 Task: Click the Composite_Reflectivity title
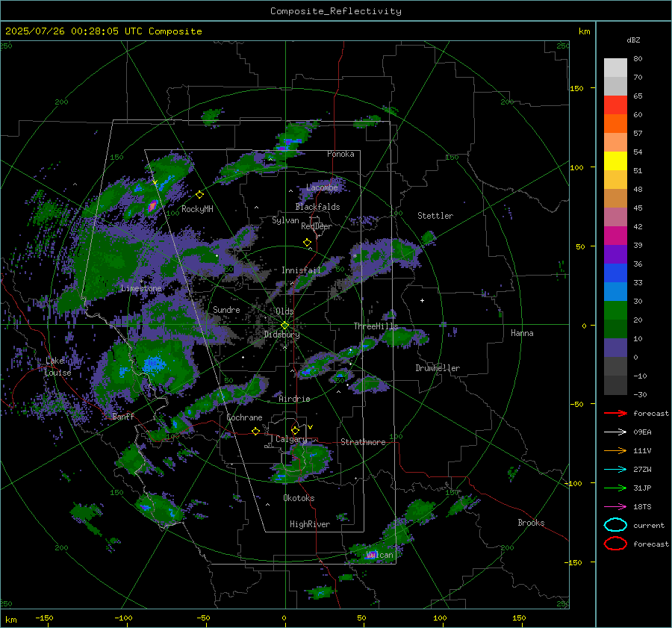click(335, 11)
